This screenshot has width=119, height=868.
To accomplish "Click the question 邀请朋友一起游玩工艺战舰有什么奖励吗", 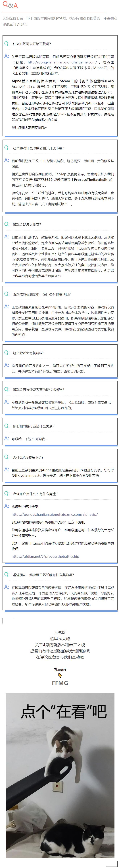I will point(43,575).
